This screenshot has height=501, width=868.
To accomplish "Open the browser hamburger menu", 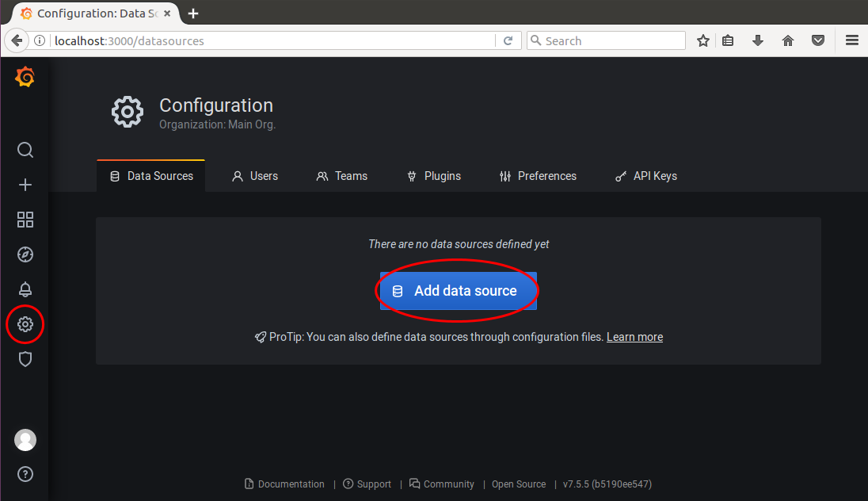I will pyautogui.click(x=852, y=40).
